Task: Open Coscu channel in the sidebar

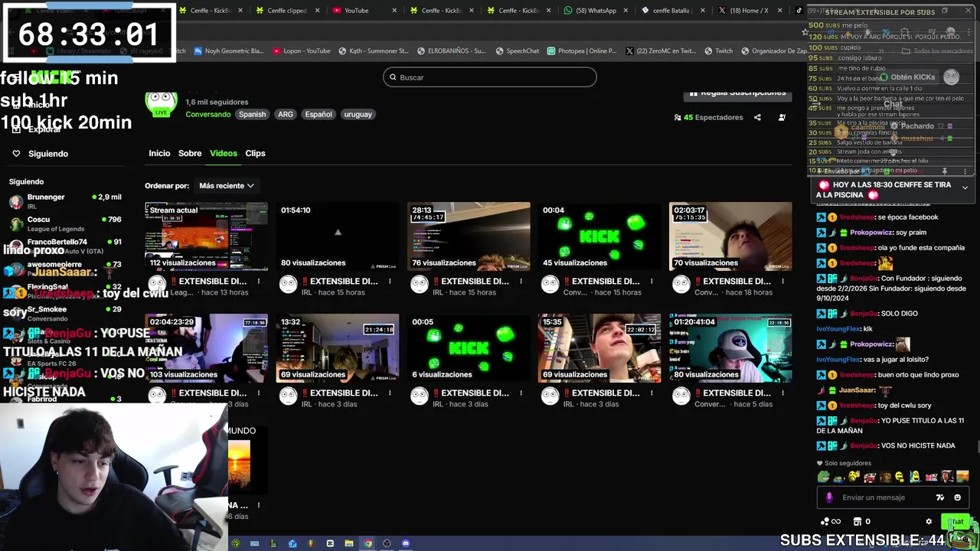Action: click(65, 224)
